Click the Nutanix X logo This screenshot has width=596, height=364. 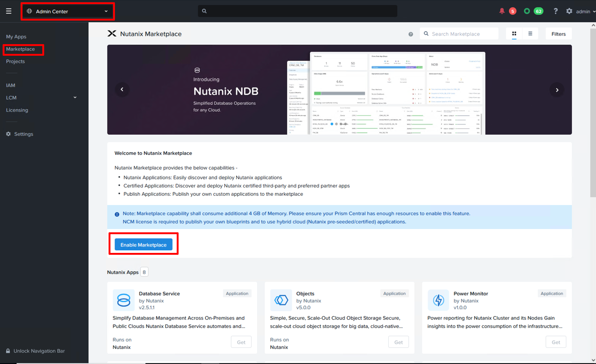pyautogui.click(x=112, y=34)
